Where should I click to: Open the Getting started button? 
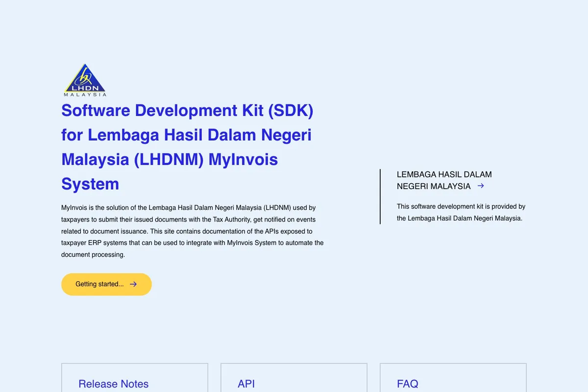point(106,284)
